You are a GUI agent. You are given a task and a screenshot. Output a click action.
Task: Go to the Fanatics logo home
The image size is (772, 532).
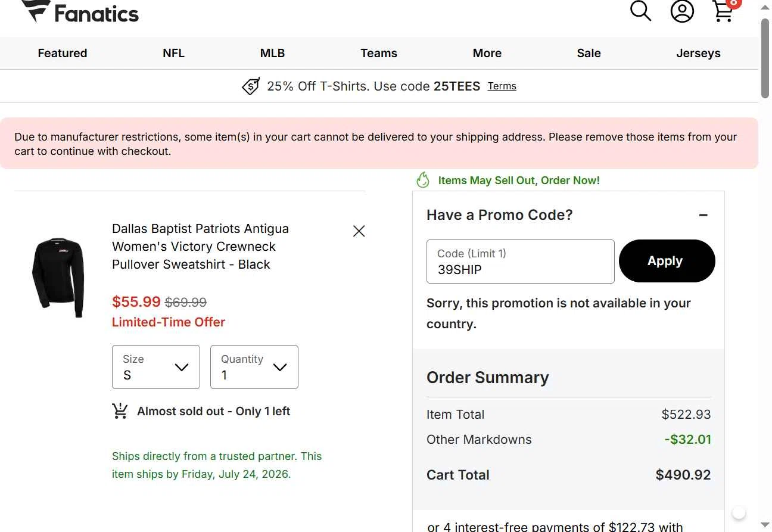[80, 12]
